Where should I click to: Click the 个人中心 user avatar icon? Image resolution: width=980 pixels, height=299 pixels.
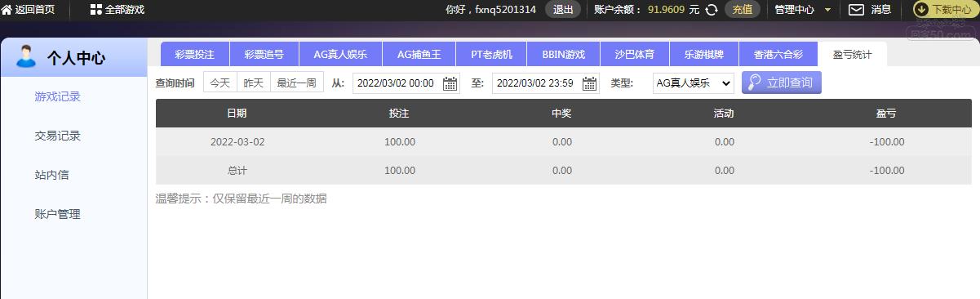[27, 57]
